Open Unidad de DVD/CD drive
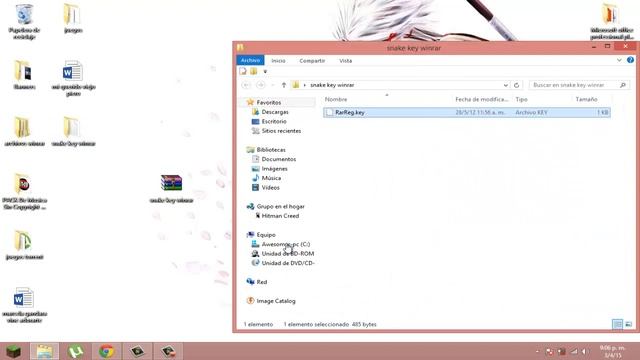The height and width of the screenshot is (360, 640). (x=288, y=263)
